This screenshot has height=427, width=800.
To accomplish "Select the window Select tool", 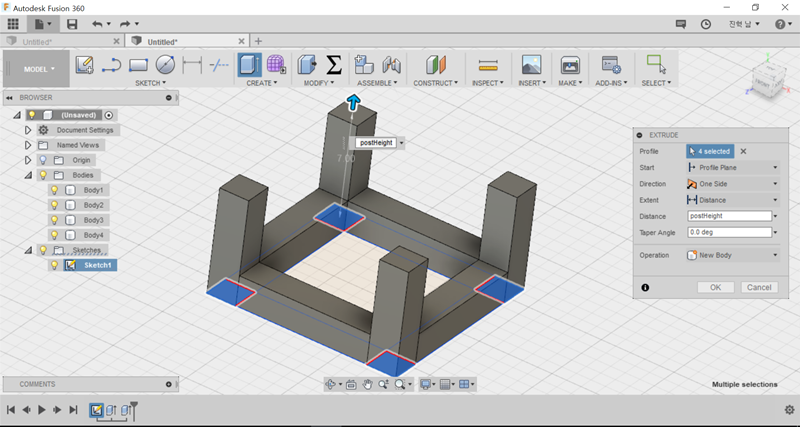I will [656, 65].
